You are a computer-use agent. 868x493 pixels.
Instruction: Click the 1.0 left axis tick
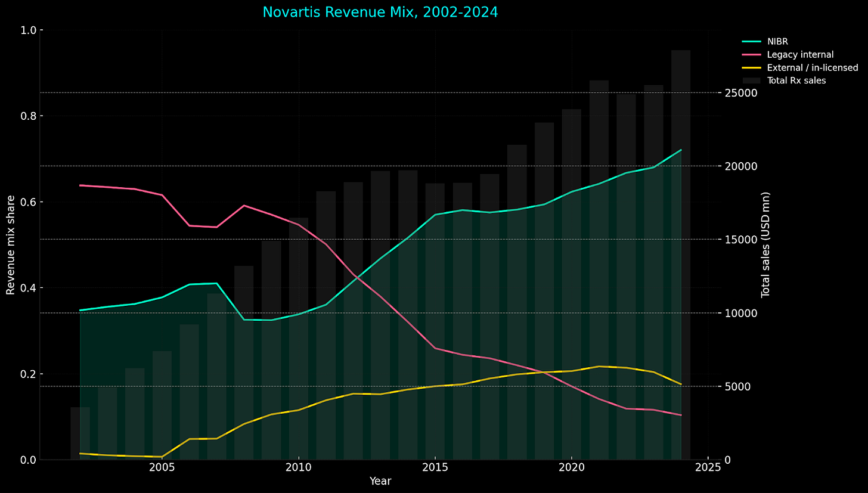pos(28,30)
